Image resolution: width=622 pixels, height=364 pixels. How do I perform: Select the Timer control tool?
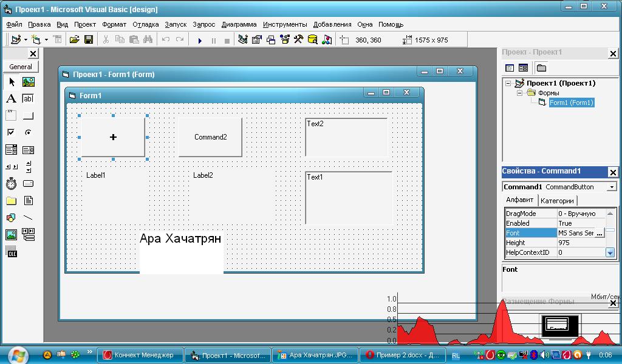click(12, 184)
